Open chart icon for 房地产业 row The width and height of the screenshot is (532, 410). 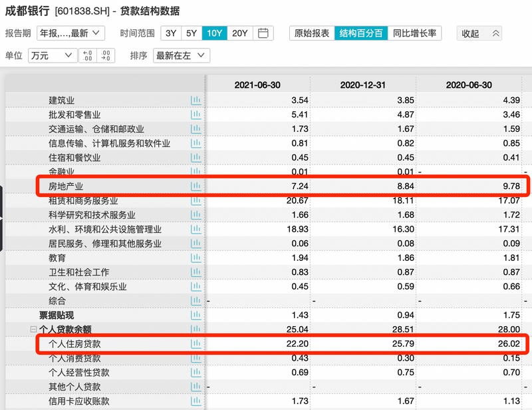196,186
